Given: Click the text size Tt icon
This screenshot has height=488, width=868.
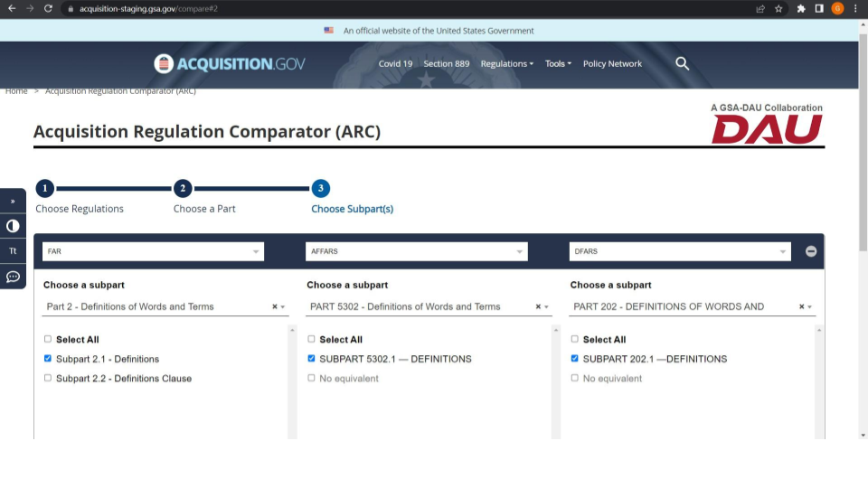Looking at the screenshot, I should pos(13,251).
